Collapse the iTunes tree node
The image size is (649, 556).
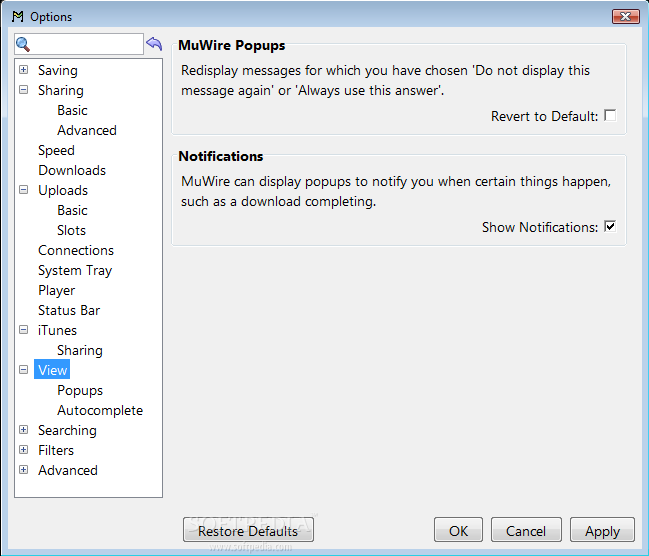pos(24,330)
